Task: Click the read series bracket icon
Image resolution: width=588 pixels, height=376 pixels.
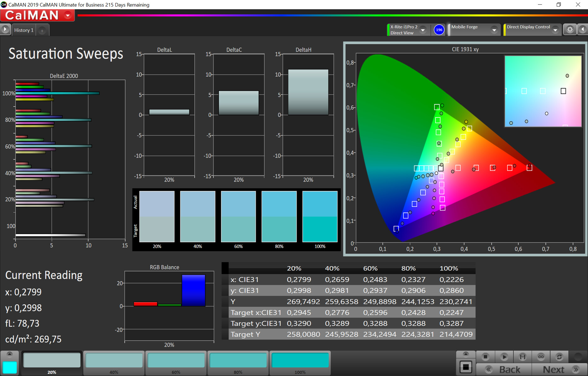Action: tap(522, 357)
